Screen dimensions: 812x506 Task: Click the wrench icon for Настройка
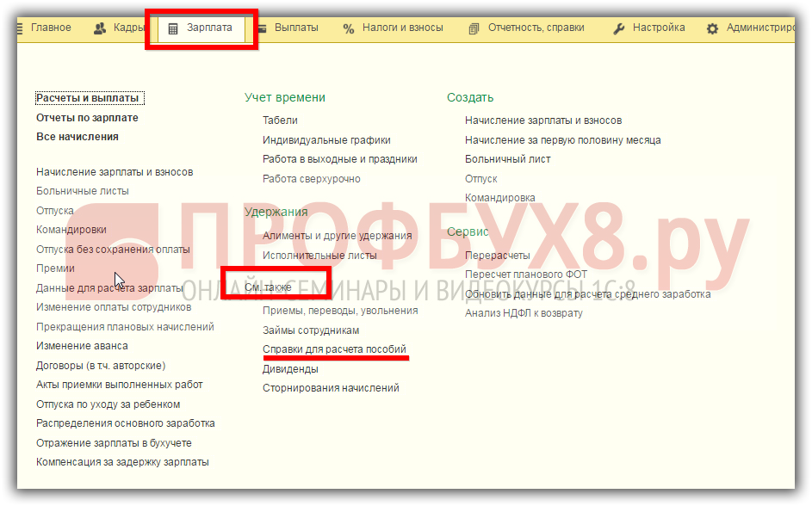point(619,28)
